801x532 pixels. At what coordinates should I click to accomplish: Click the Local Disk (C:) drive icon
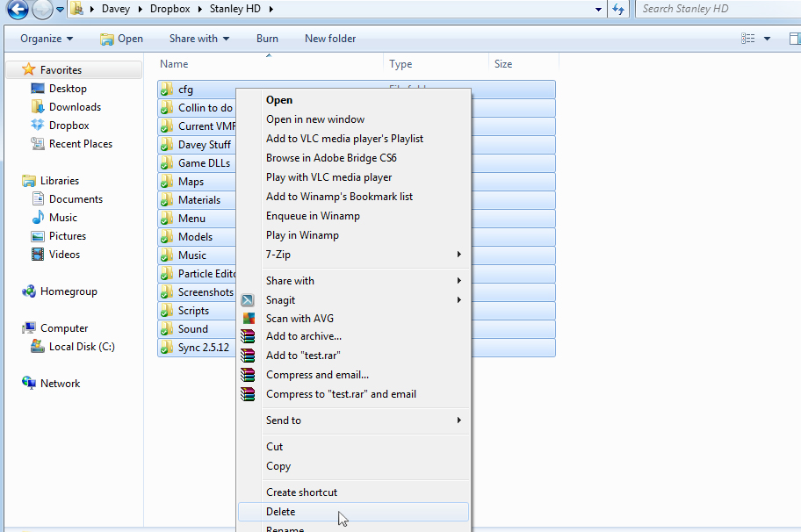tap(38, 346)
